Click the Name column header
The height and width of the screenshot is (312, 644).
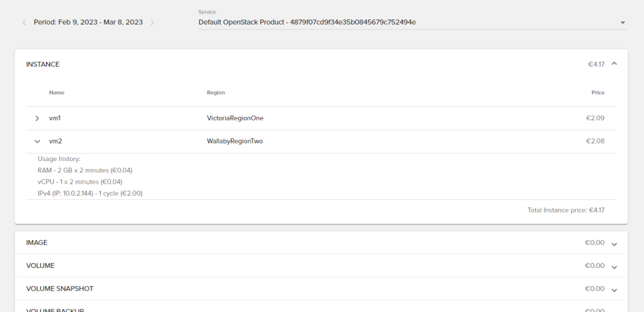pyautogui.click(x=57, y=92)
